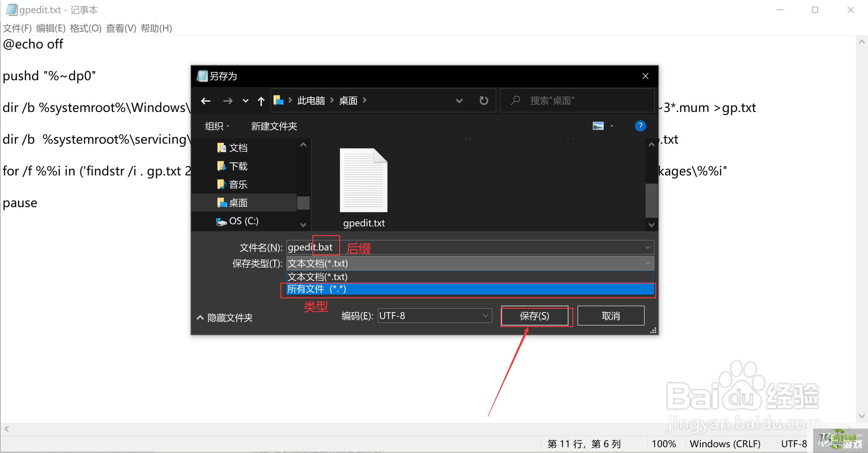Click the 保存(S) button
868x453 pixels.
(534, 316)
